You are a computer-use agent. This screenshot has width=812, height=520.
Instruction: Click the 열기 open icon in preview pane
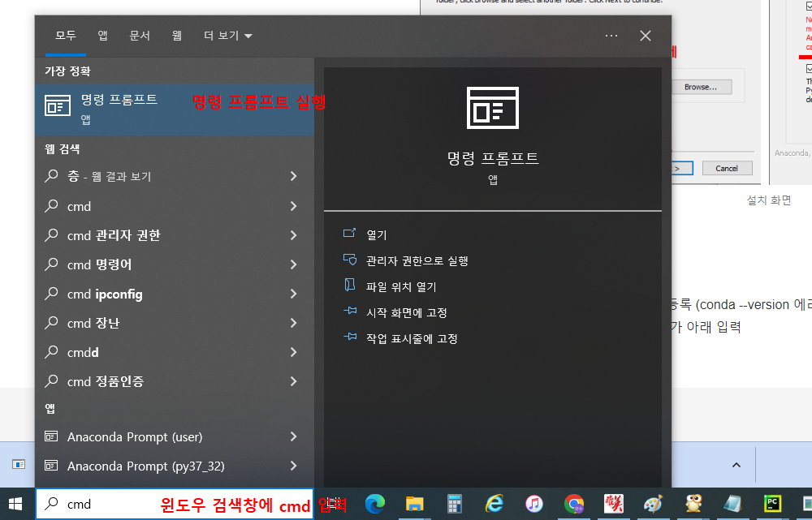[349, 234]
